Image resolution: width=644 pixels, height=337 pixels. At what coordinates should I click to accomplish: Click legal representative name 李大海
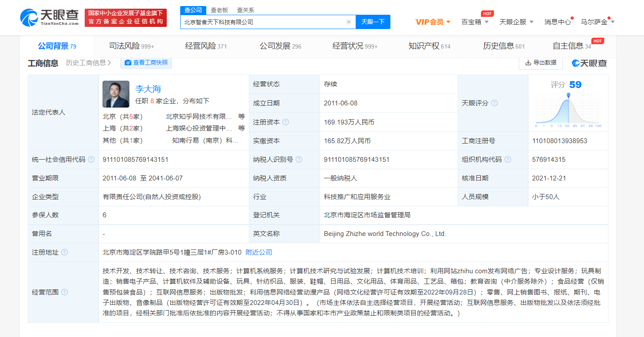tap(148, 89)
